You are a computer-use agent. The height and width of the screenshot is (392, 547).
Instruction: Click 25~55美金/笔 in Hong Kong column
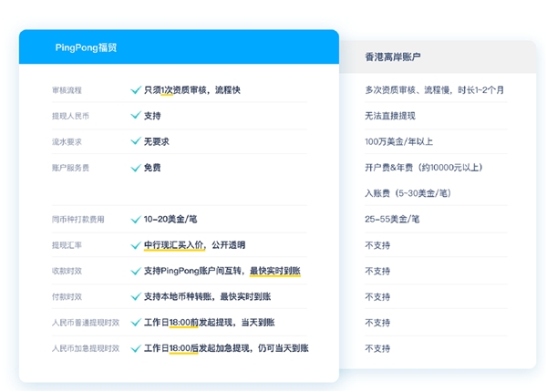pos(391,220)
